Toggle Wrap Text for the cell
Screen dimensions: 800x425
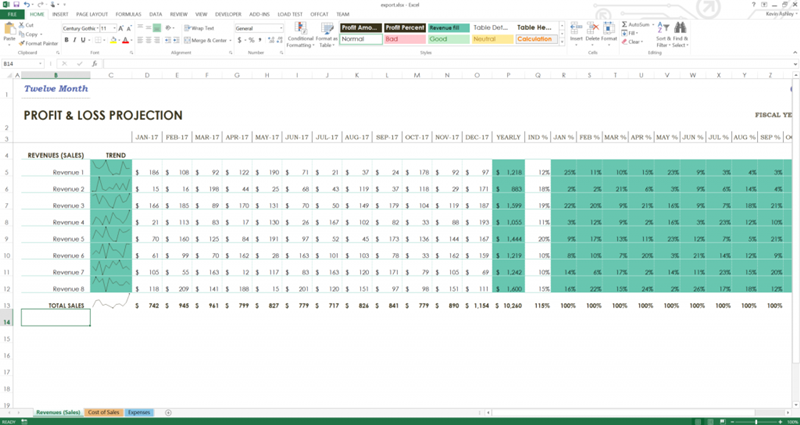pyautogui.click(x=201, y=28)
